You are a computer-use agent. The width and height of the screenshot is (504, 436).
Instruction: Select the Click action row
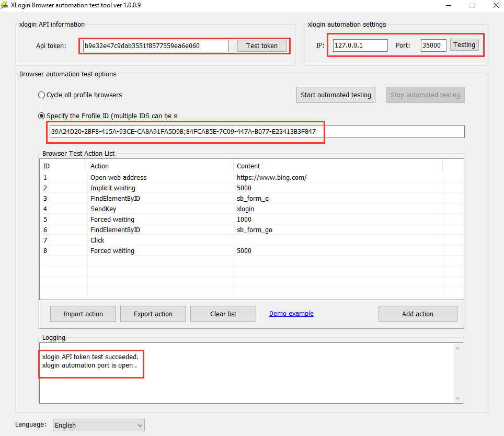(x=251, y=240)
